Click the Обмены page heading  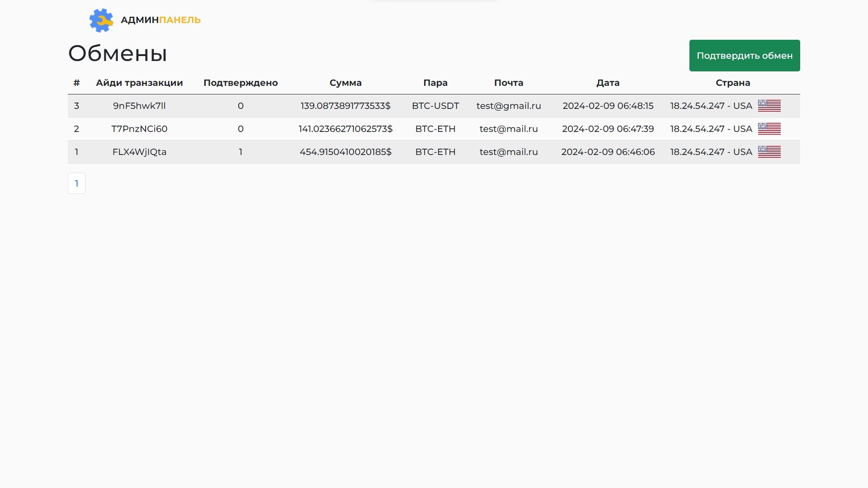(x=118, y=53)
